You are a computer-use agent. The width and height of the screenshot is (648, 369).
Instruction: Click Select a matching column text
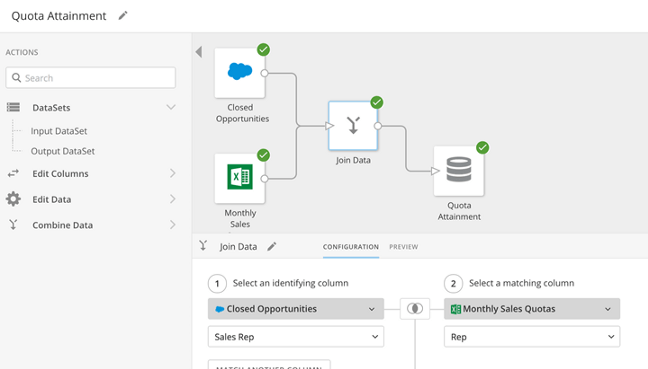[522, 283]
